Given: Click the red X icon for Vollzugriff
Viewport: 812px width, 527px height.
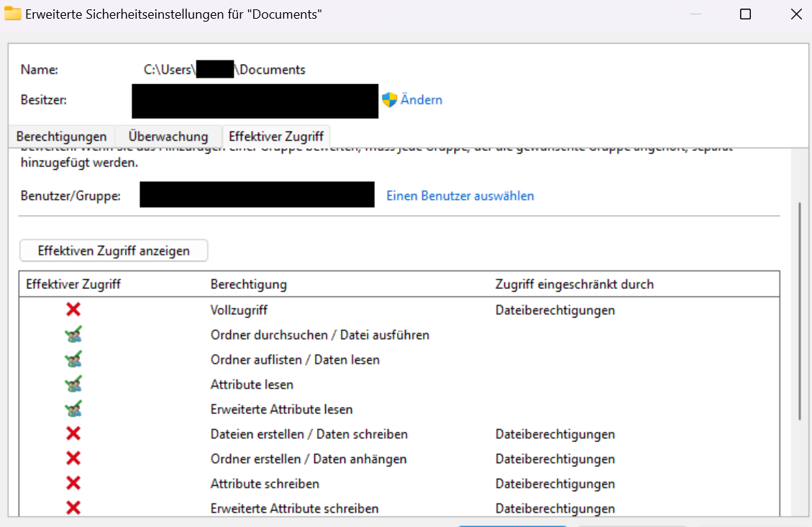Looking at the screenshot, I should click(73, 310).
